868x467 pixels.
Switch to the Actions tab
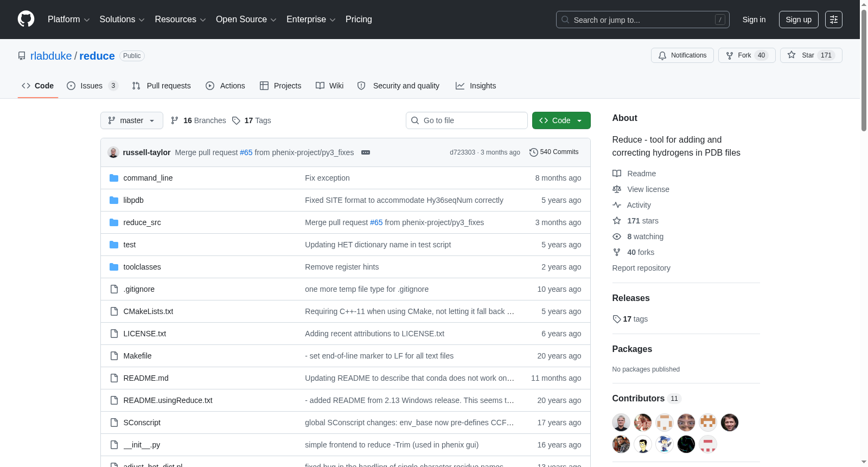pos(226,86)
